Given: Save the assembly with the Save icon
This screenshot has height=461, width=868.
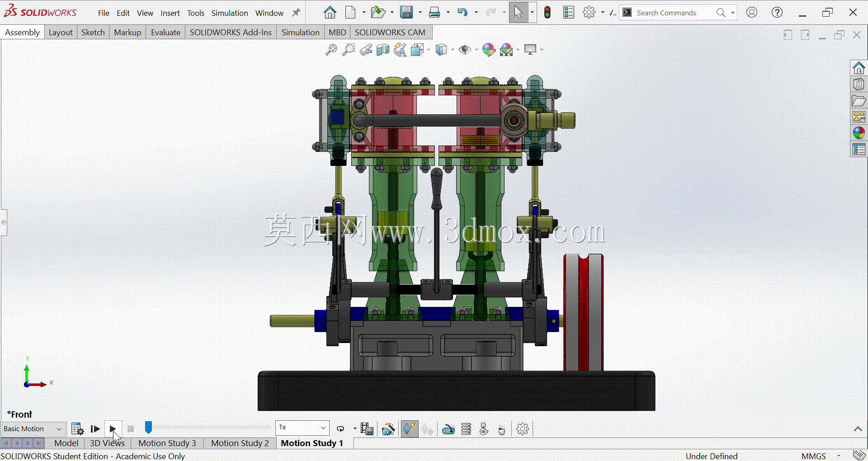Looking at the screenshot, I should pos(407,13).
